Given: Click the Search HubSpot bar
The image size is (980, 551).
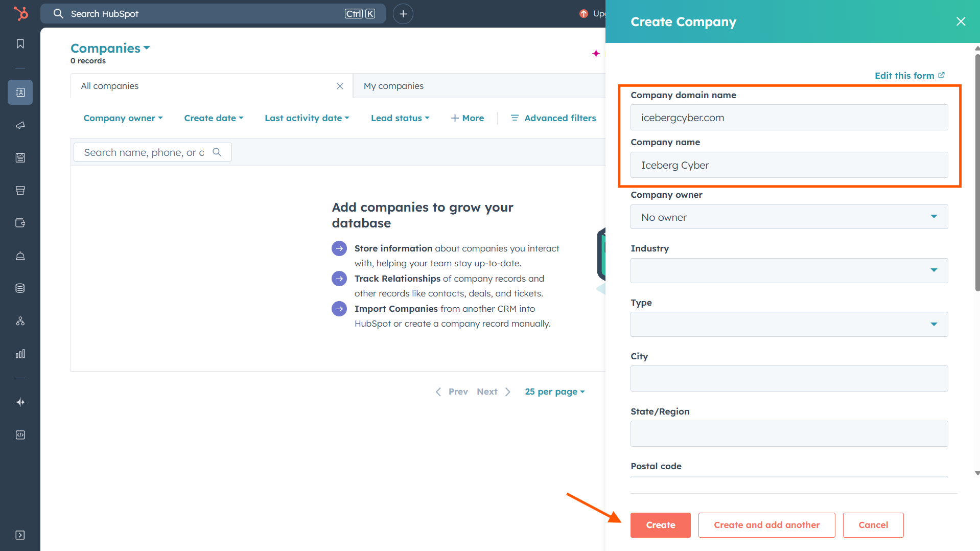Looking at the screenshot, I should pyautogui.click(x=213, y=14).
